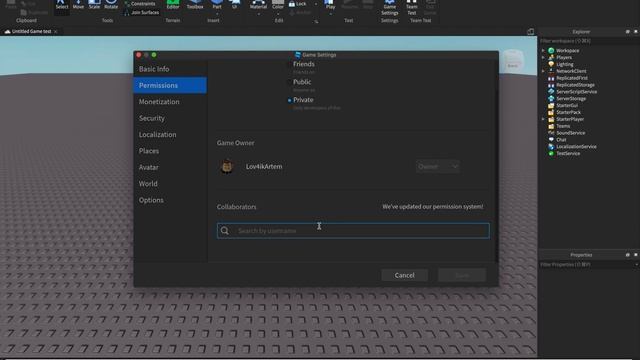The image size is (640, 360).
Task: Open the Owner role dropdown
Action: 438,167
